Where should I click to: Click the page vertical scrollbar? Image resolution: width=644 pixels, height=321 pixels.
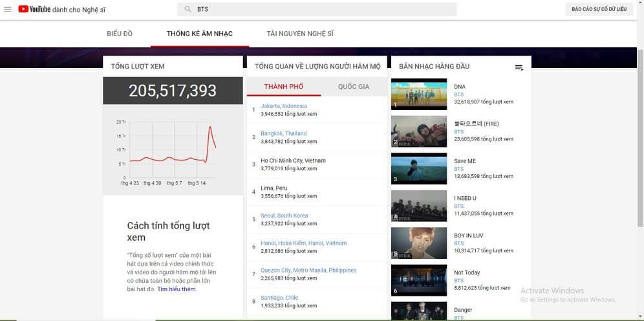pos(640,138)
